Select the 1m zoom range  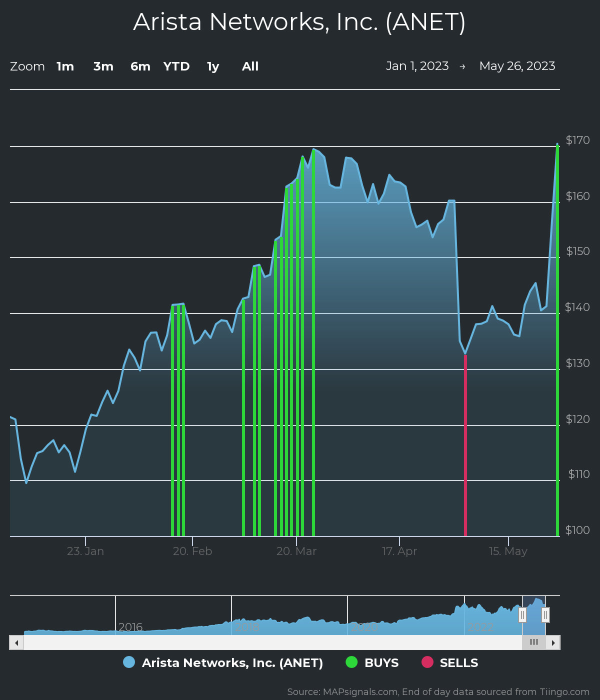click(x=65, y=66)
